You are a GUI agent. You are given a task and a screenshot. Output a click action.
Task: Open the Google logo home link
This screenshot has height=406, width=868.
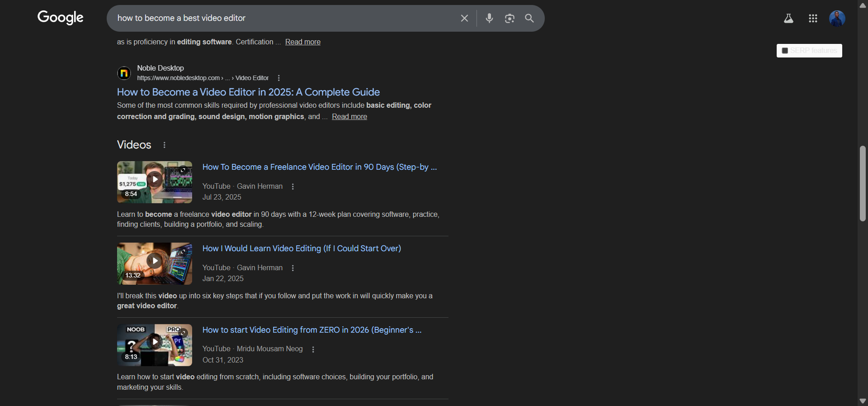pos(60,18)
